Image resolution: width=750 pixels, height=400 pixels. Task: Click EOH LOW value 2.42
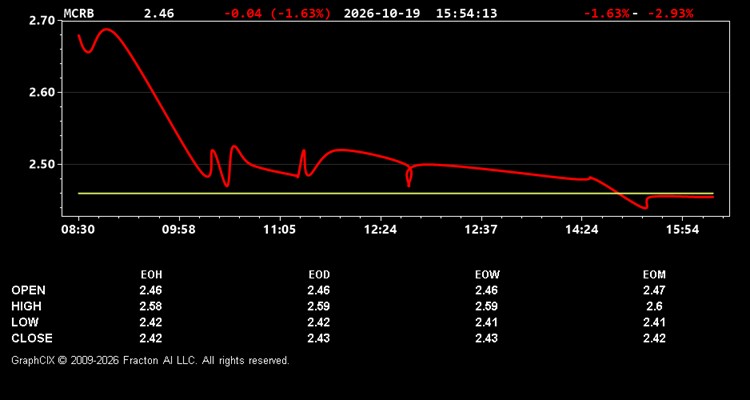pyautogui.click(x=151, y=322)
